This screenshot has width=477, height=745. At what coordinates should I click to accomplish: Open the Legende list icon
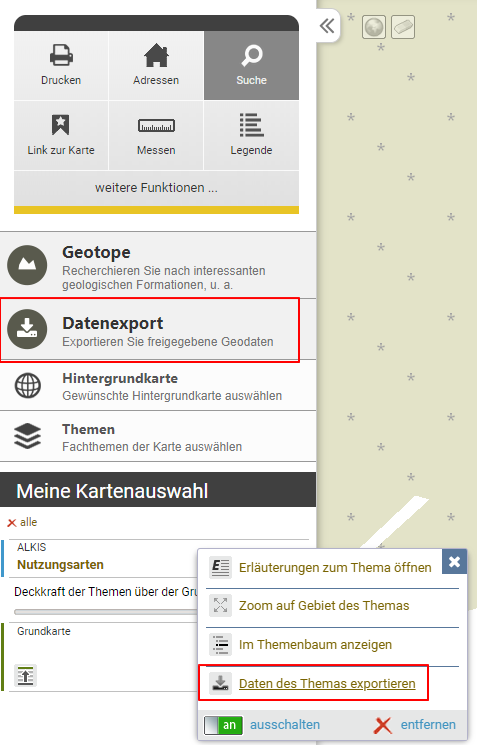click(x=251, y=135)
